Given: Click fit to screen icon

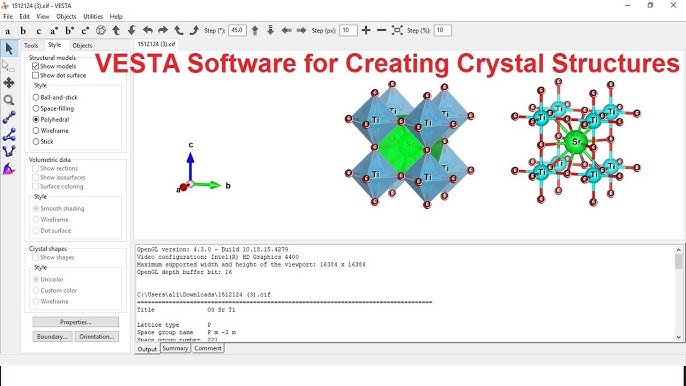Looking at the screenshot, I should (397, 30).
